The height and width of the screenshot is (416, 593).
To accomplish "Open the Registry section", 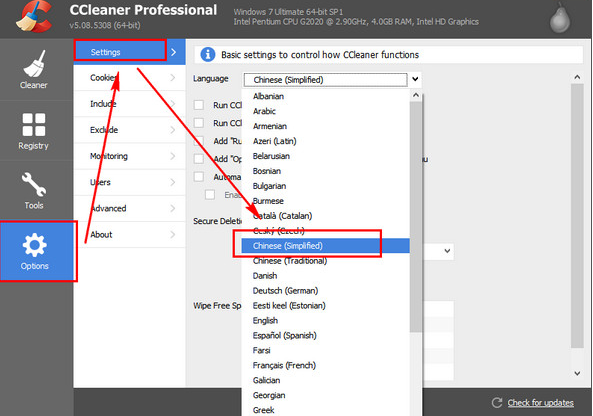I will [34, 131].
